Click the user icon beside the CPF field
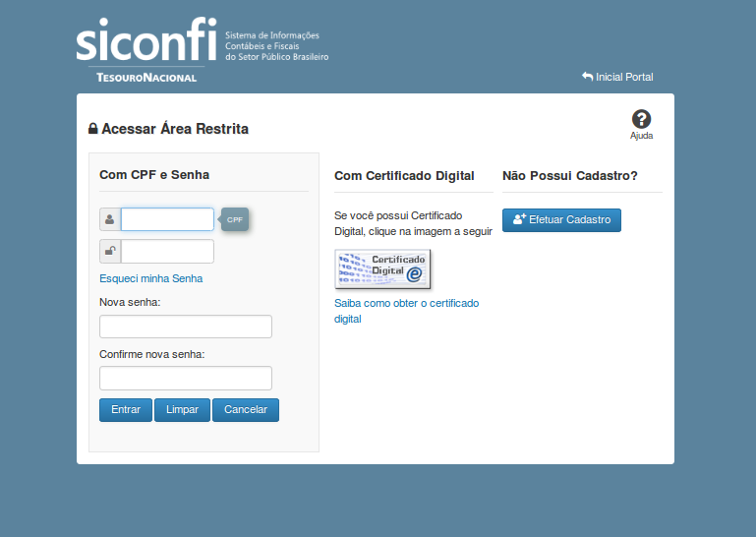The image size is (756, 537). point(110,219)
